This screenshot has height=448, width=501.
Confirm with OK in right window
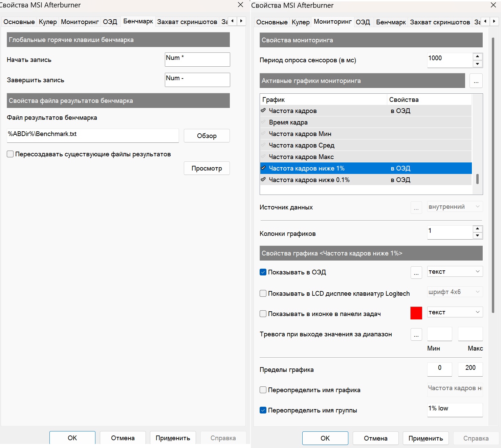click(325, 438)
